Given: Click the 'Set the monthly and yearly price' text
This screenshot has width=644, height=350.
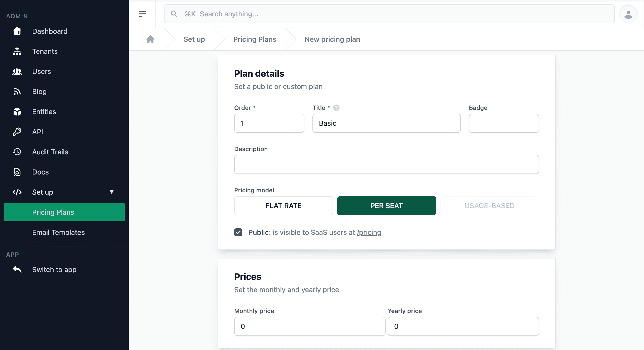Looking at the screenshot, I should pos(287,290).
